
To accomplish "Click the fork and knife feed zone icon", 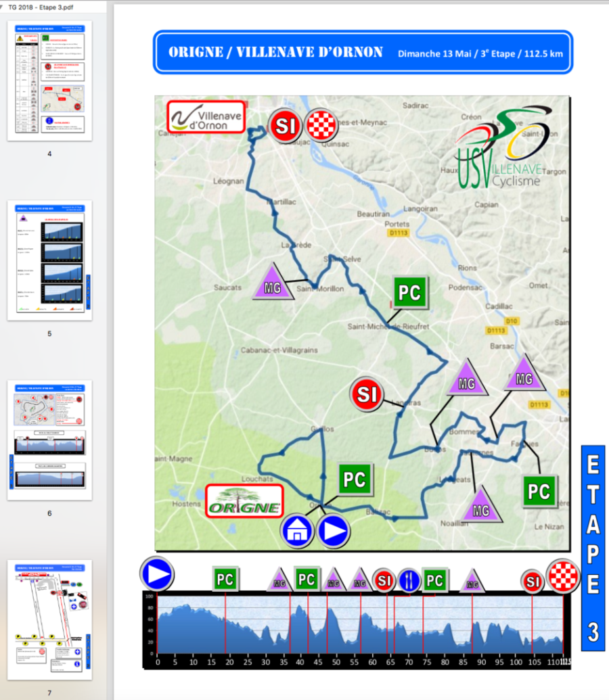I will [409, 581].
